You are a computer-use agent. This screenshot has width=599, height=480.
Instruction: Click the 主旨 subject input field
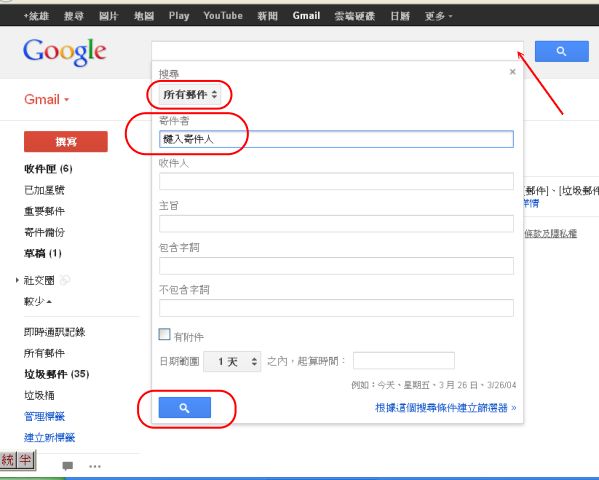click(336, 223)
